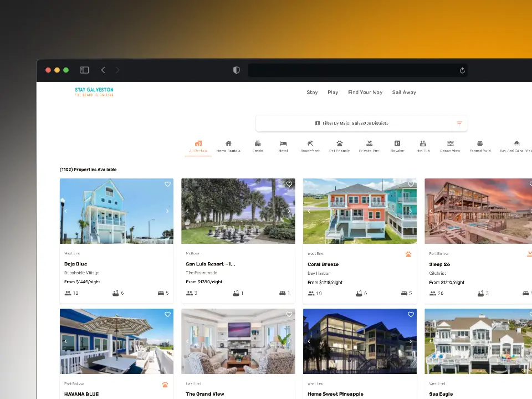Save Havana Blue using the heart icon
This screenshot has width=532, height=399.
click(x=167, y=315)
